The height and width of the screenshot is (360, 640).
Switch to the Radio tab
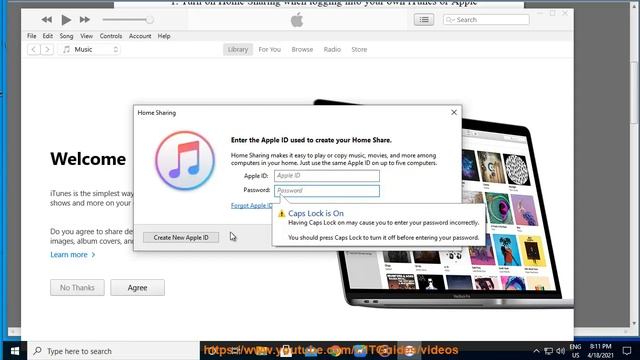point(332,49)
